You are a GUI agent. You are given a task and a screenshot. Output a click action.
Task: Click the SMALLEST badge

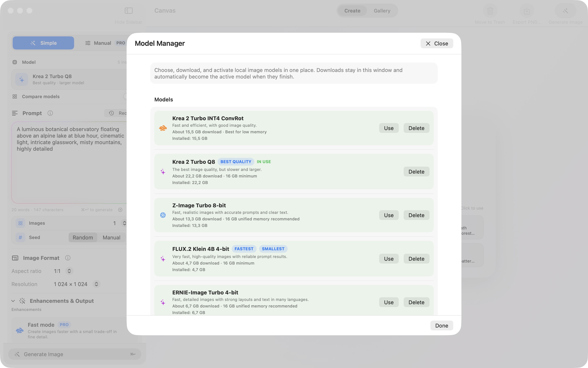[x=273, y=249]
